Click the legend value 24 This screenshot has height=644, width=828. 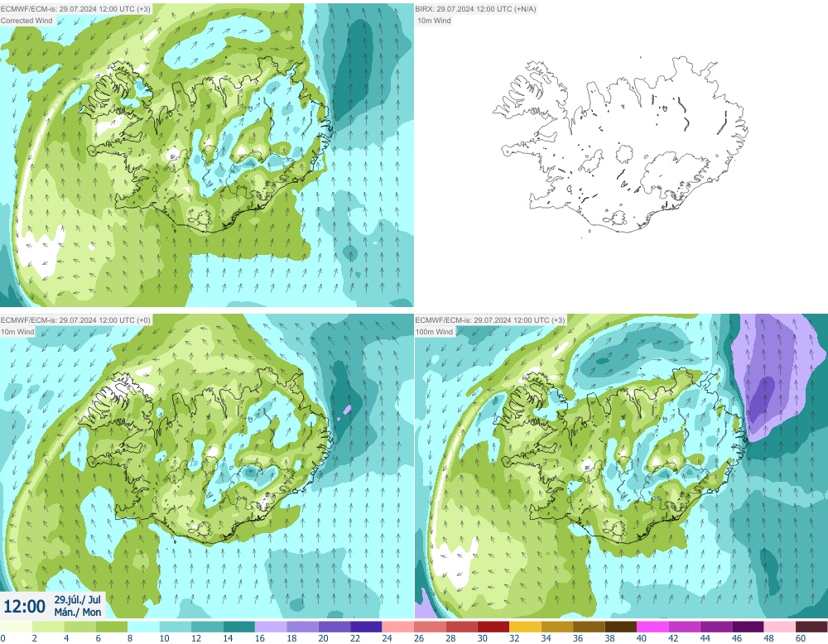click(x=387, y=638)
